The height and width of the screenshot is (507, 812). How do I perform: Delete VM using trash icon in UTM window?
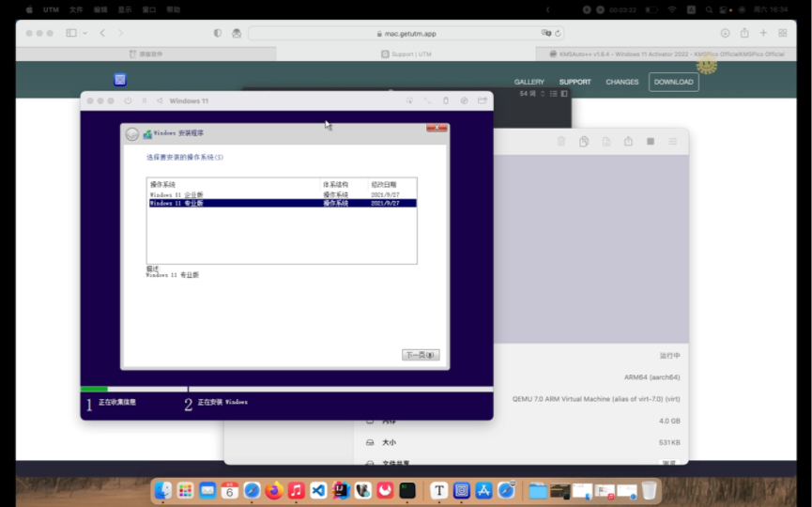[560, 142]
